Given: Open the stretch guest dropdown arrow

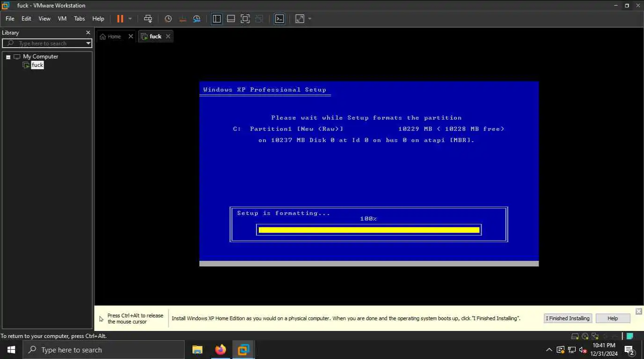Looking at the screenshot, I should [310, 19].
